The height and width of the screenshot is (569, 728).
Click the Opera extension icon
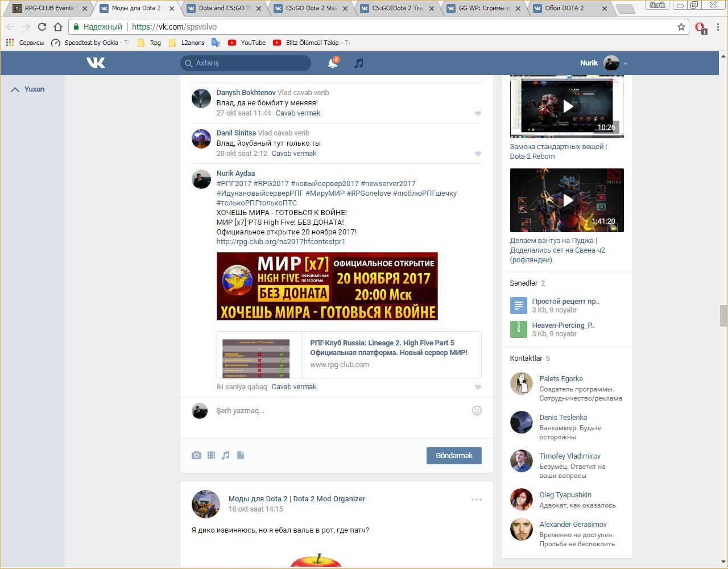click(700, 27)
